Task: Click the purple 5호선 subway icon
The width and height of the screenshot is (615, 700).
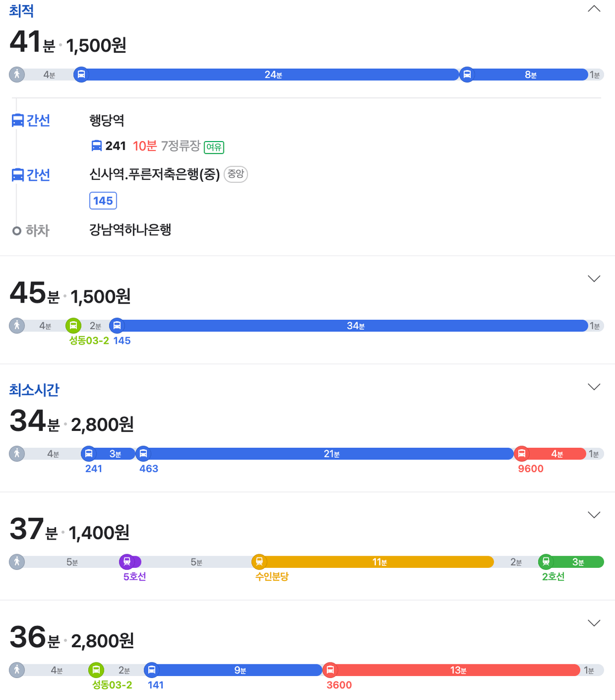Action: (127, 562)
